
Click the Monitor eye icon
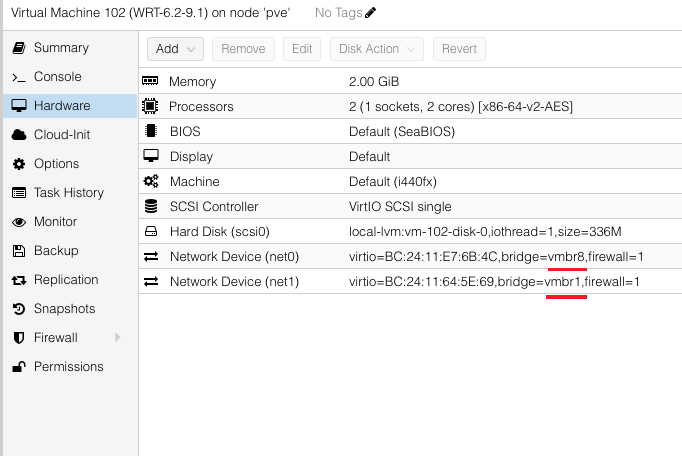tap(19, 222)
